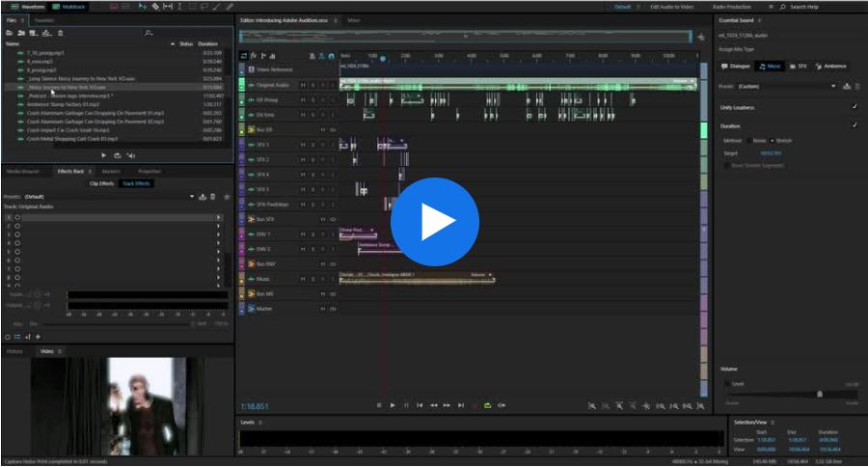The image size is (868, 467).
Task: Click the large blue video play button
Action: point(435,222)
